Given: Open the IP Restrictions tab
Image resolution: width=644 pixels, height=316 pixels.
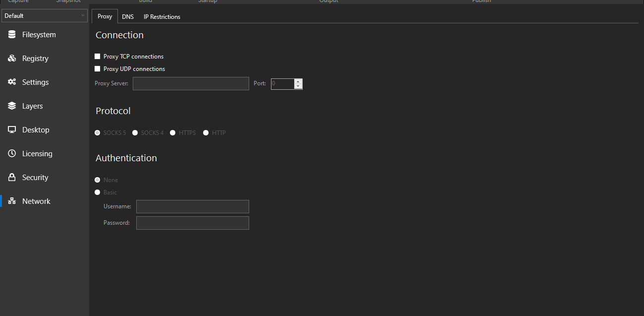Looking at the screenshot, I should 161,16.
